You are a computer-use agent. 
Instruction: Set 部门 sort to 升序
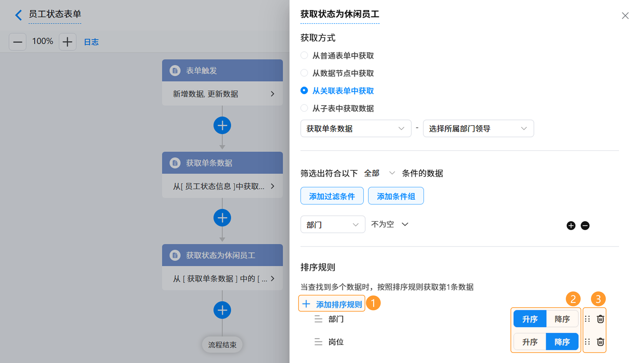[530, 319]
